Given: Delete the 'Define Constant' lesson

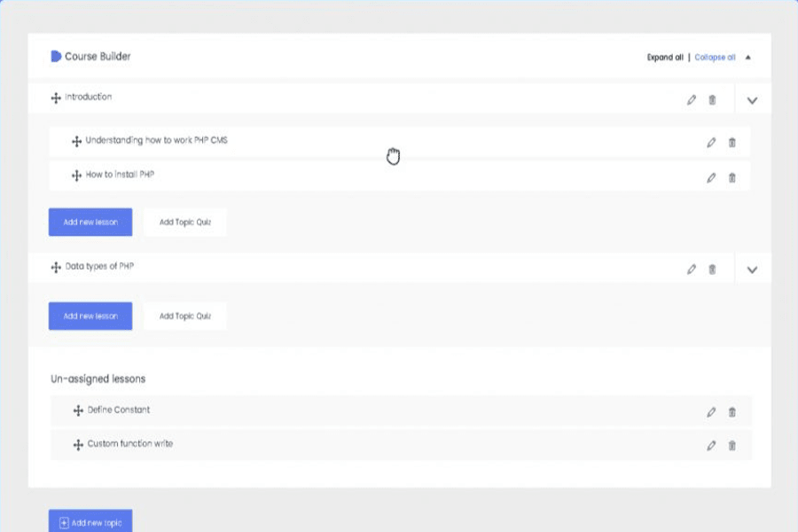Looking at the screenshot, I should (731, 411).
